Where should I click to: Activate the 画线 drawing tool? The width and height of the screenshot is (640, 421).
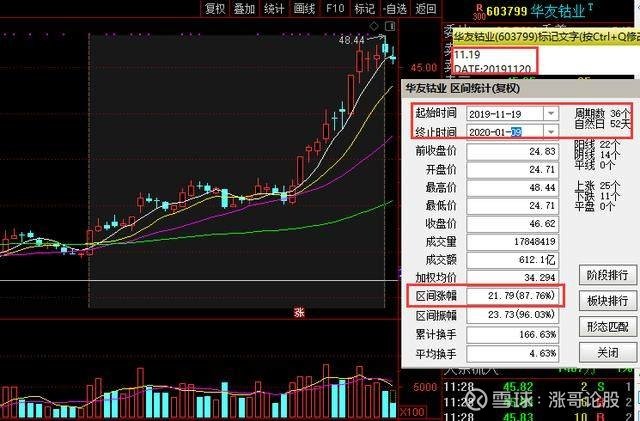tap(305, 9)
